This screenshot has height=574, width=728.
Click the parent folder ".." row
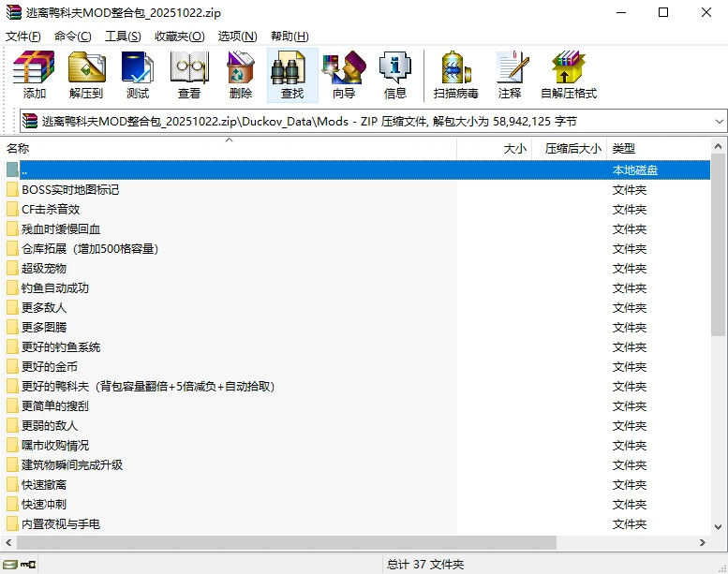click(x=187, y=170)
